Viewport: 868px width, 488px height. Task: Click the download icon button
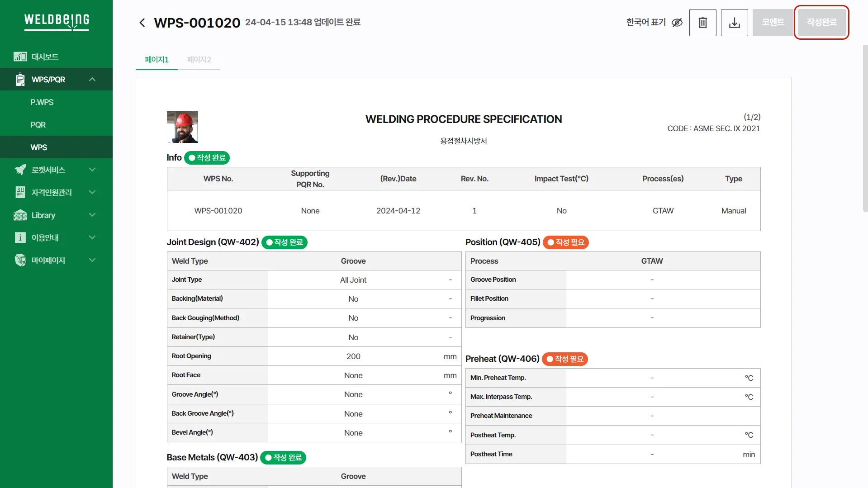(x=734, y=23)
